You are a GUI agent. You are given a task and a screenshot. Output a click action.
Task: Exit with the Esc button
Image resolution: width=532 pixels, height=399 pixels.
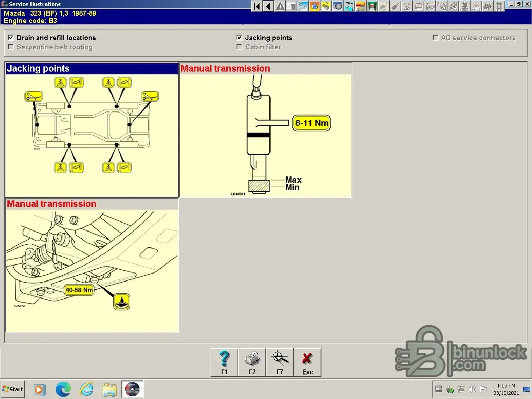(x=308, y=363)
